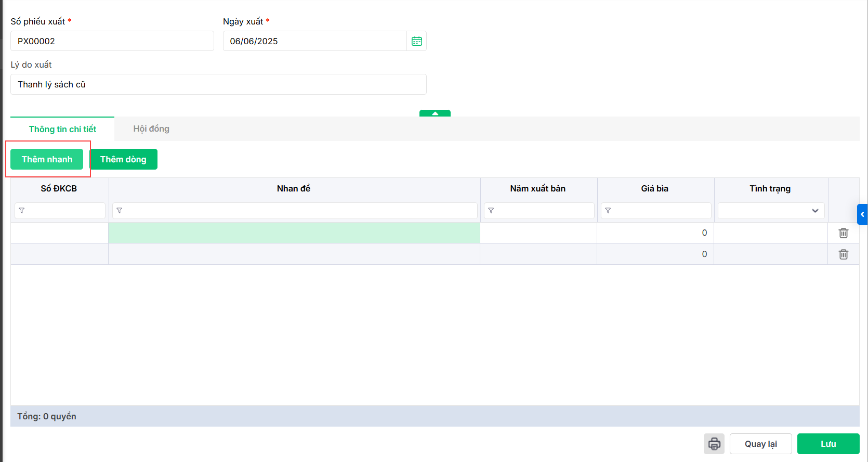Focus the Số phiếu xuất input field
The image size is (868, 462).
click(x=112, y=41)
